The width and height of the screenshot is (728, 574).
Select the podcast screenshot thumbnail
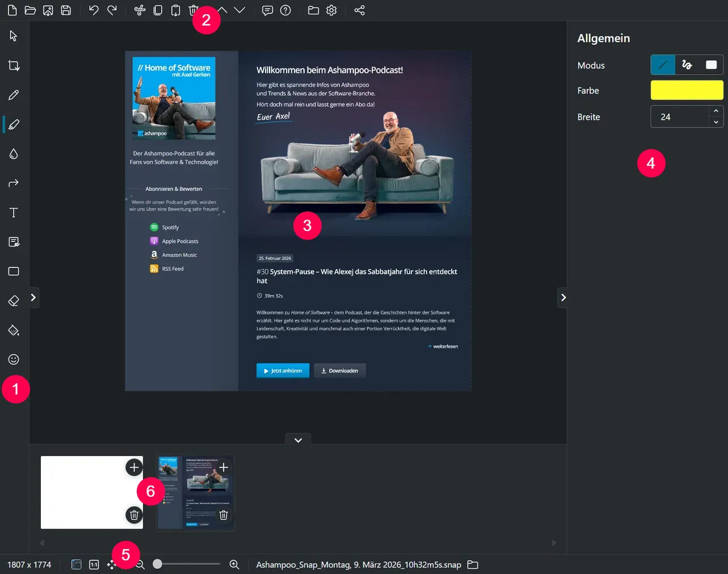195,492
